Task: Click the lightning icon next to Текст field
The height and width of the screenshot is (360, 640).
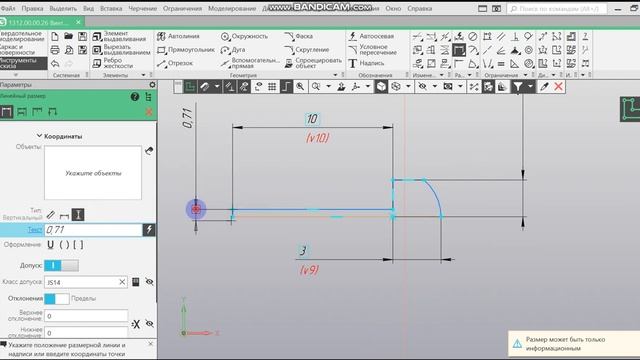Action: tap(149, 230)
